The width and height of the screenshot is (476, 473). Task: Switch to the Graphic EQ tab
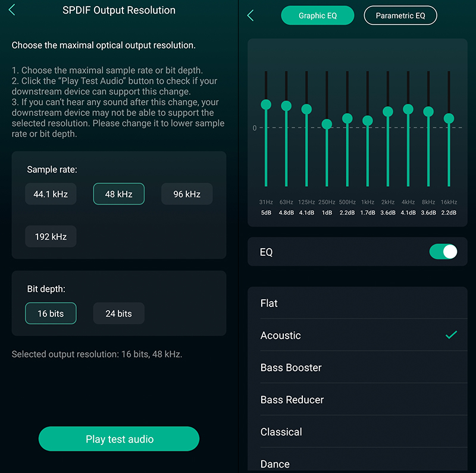pos(318,15)
